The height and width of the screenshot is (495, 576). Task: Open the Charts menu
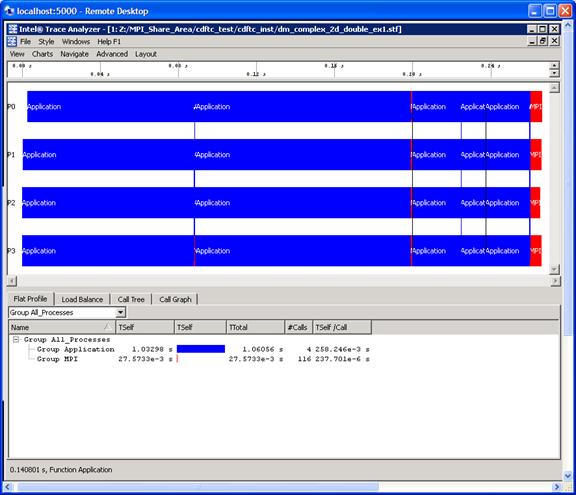(x=42, y=54)
